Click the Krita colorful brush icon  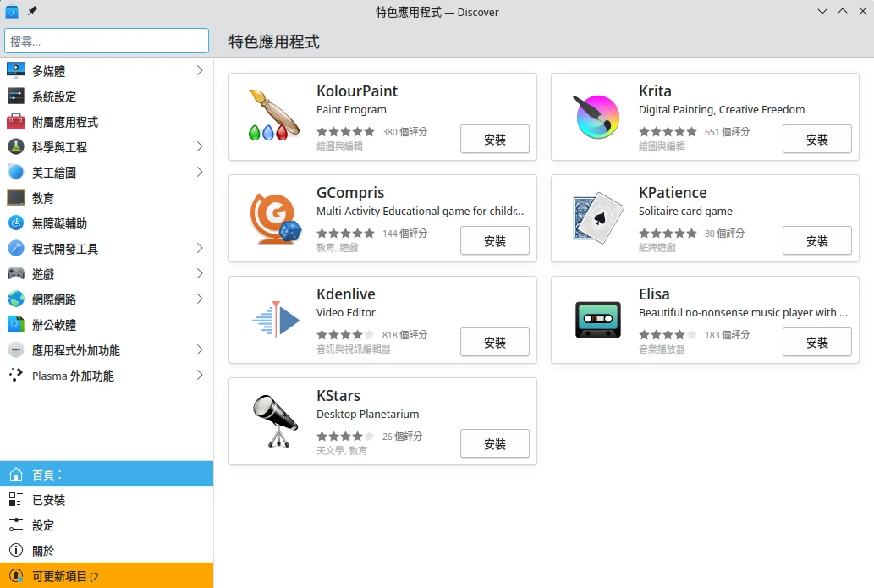[597, 117]
